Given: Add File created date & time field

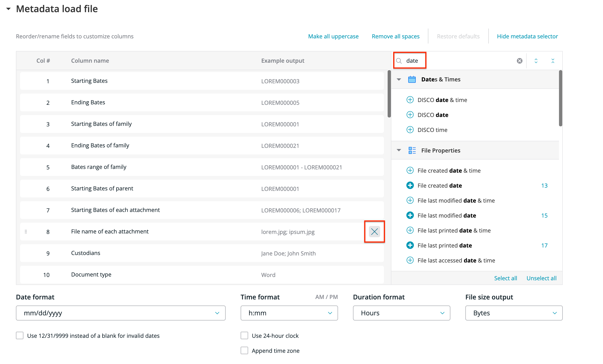Looking at the screenshot, I should coord(410,171).
